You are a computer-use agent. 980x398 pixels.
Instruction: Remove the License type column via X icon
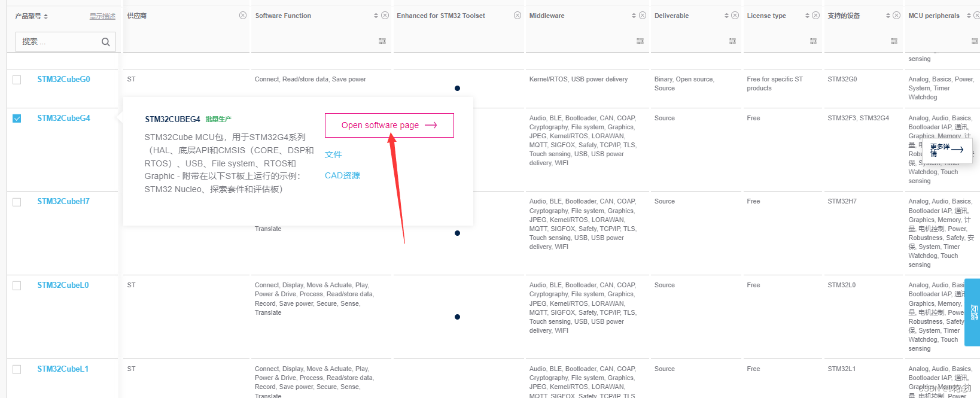click(816, 16)
